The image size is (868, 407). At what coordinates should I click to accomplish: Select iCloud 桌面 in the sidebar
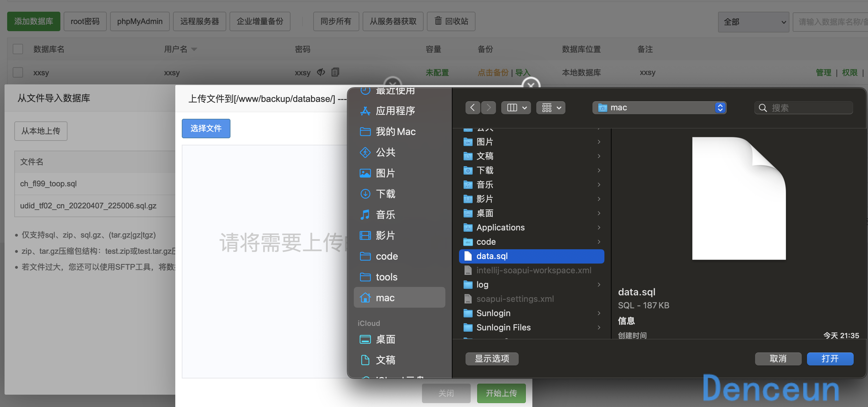point(399,339)
